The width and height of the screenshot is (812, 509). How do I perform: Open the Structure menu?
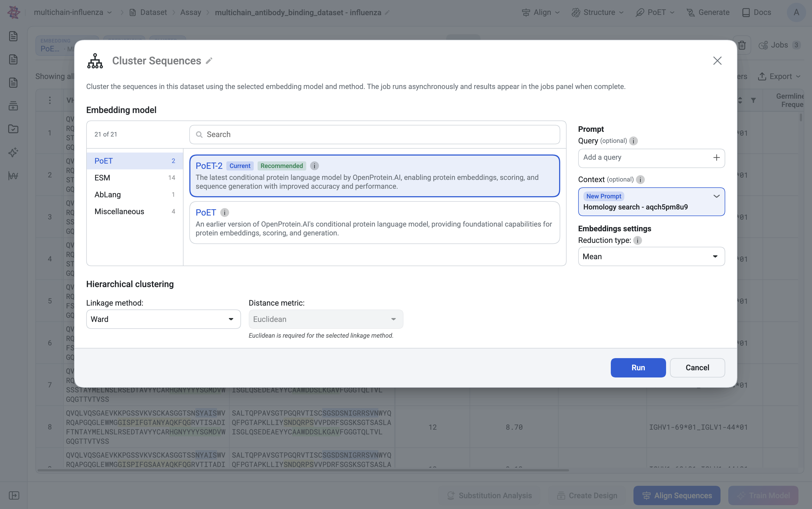click(x=598, y=12)
